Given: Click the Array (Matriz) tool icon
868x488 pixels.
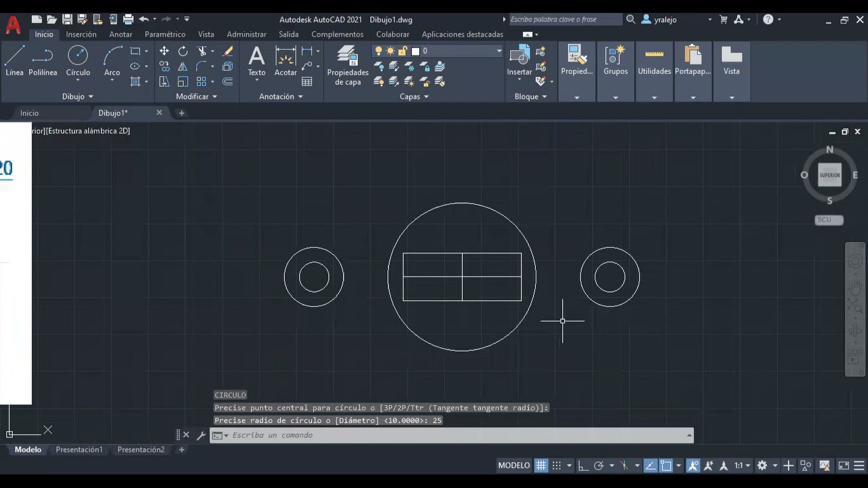Looking at the screenshot, I should (201, 81).
